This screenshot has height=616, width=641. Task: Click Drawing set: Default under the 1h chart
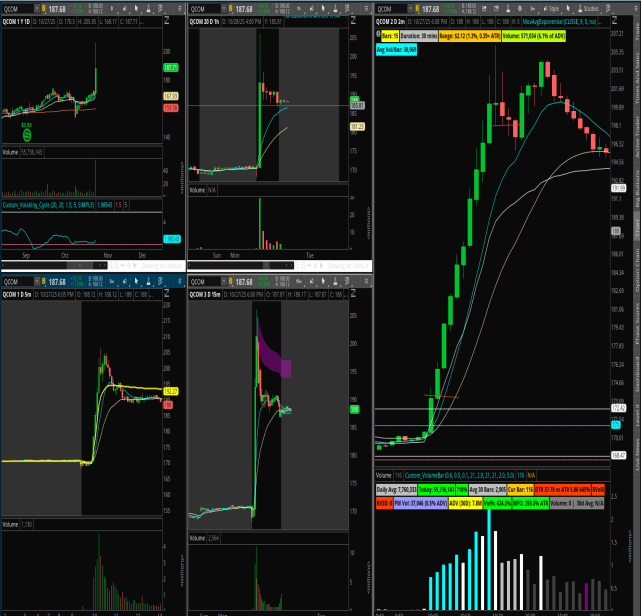349,266
